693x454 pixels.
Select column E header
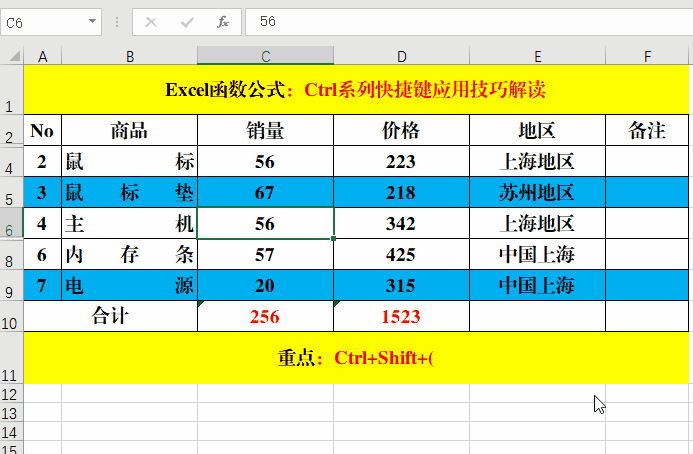(x=537, y=56)
